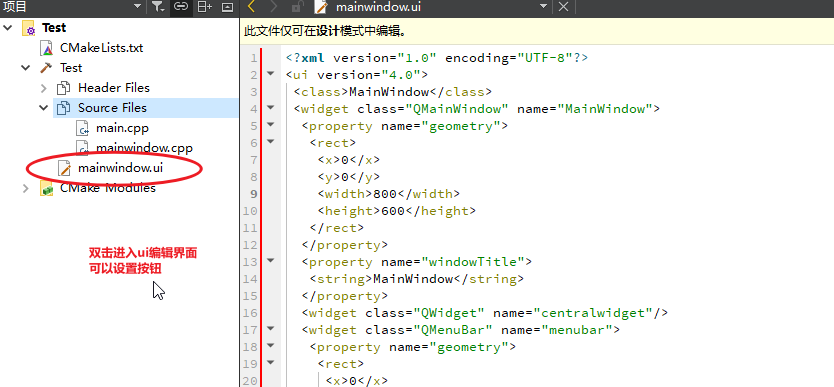Go forward with the right arrow
The height and width of the screenshot is (387, 834).
(274, 6)
